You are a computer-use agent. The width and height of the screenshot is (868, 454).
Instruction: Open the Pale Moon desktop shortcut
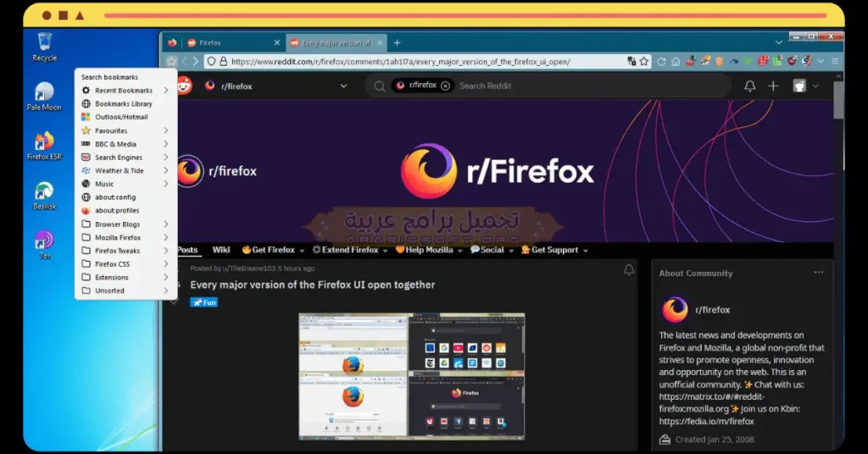(x=44, y=96)
